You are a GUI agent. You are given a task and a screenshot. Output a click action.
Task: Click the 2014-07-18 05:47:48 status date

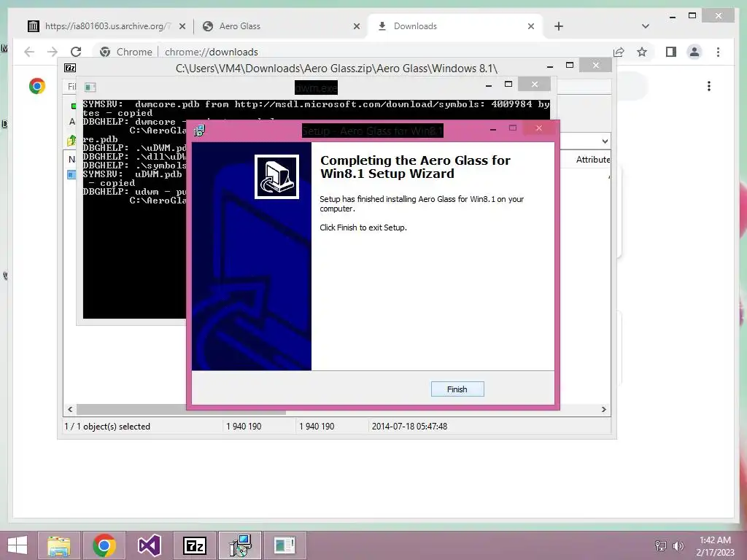[x=409, y=427]
